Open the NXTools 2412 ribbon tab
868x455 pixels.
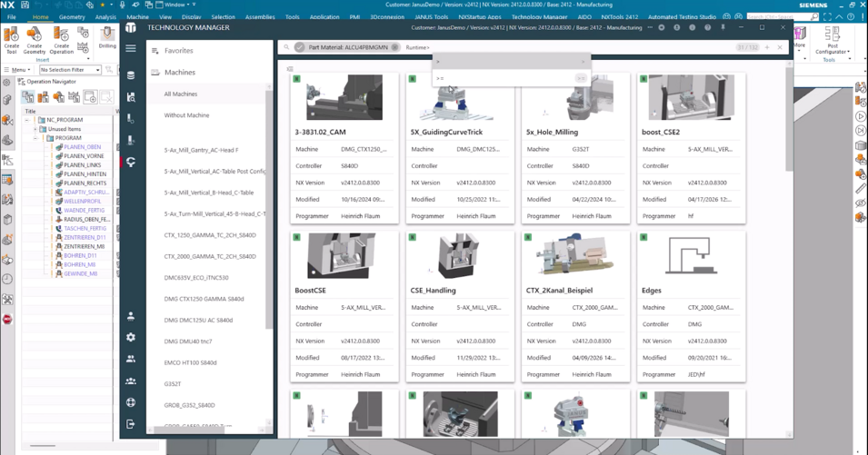tap(620, 17)
